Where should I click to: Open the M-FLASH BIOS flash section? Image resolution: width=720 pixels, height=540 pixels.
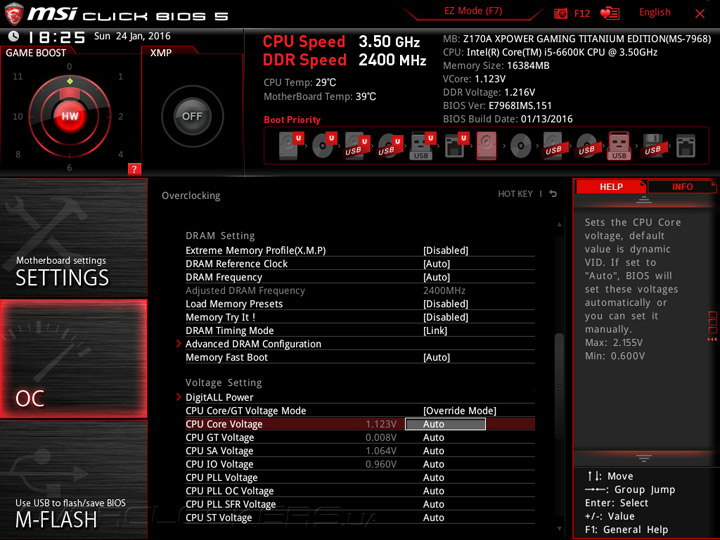(73, 479)
